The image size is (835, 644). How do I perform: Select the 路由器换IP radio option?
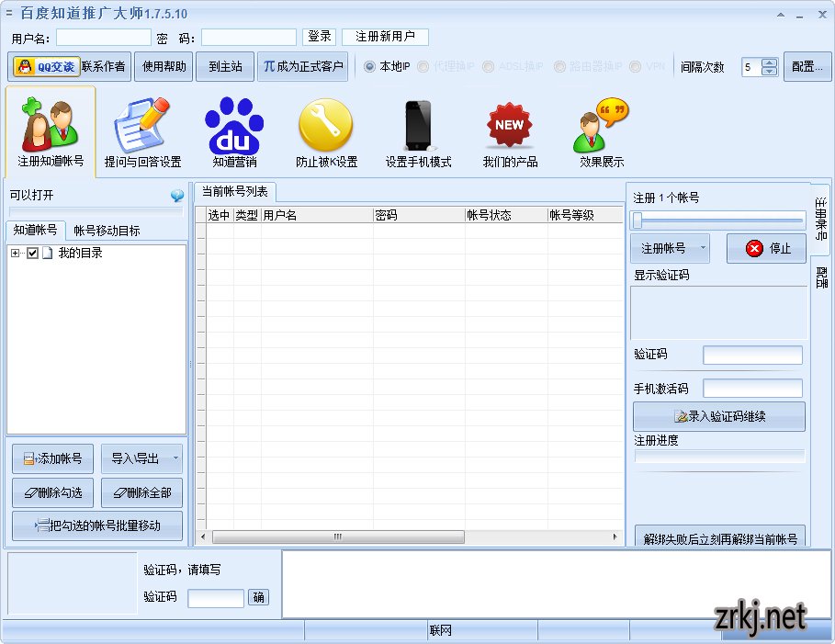559,66
